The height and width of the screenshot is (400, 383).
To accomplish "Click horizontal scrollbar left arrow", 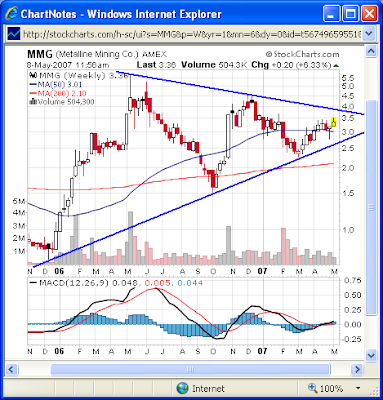I will click(x=11, y=369).
